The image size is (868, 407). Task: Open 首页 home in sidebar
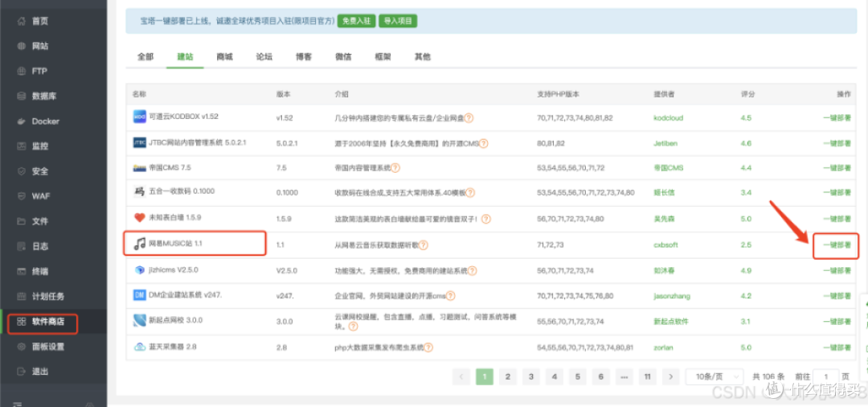tap(40, 22)
